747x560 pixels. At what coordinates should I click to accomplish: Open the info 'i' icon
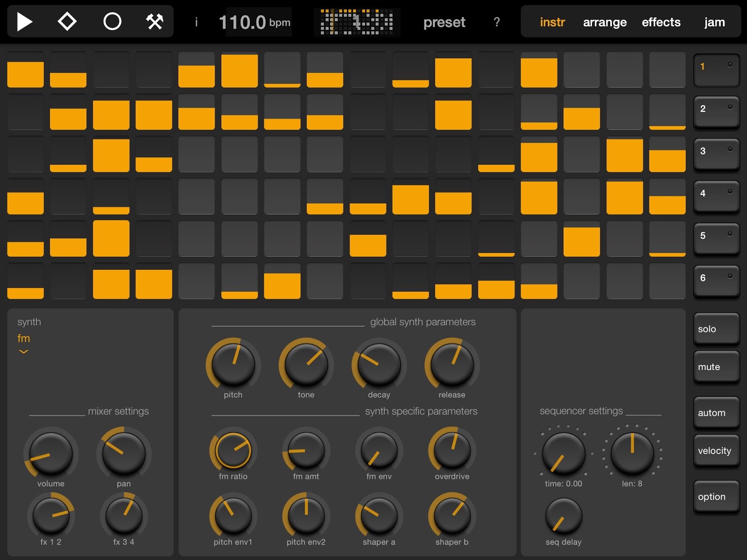click(196, 22)
